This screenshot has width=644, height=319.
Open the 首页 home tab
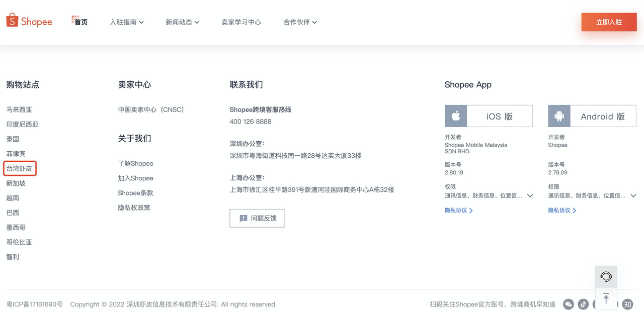tap(80, 22)
